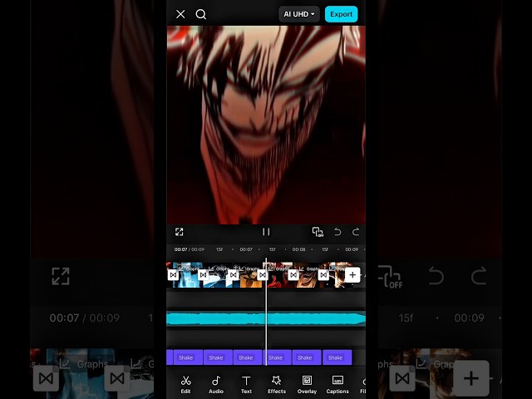The height and width of the screenshot is (399, 532).
Task: Open search with the magnifier icon
Action: coord(201,14)
